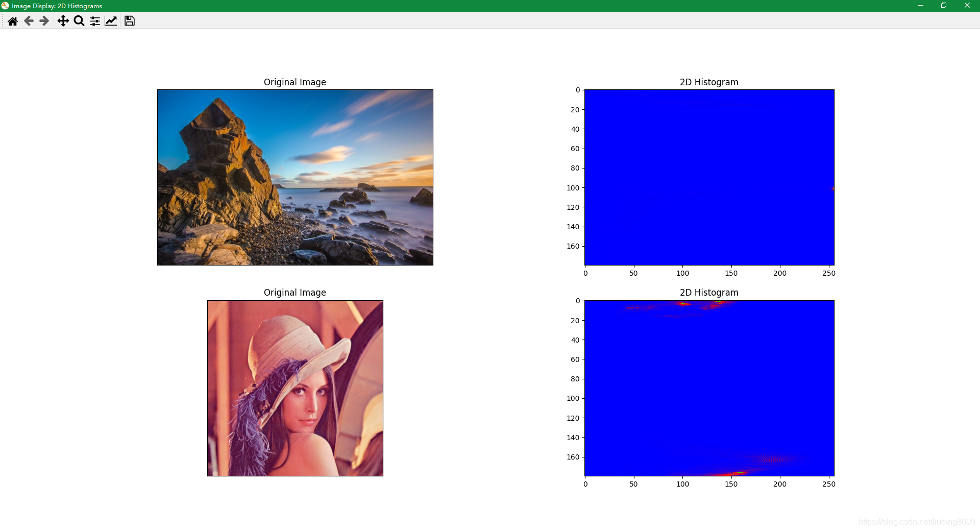This screenshot has height=531, width=980.
Task: Open figure options with the line-chart icon
Action: pyautogui.click(x=111, y=21)
